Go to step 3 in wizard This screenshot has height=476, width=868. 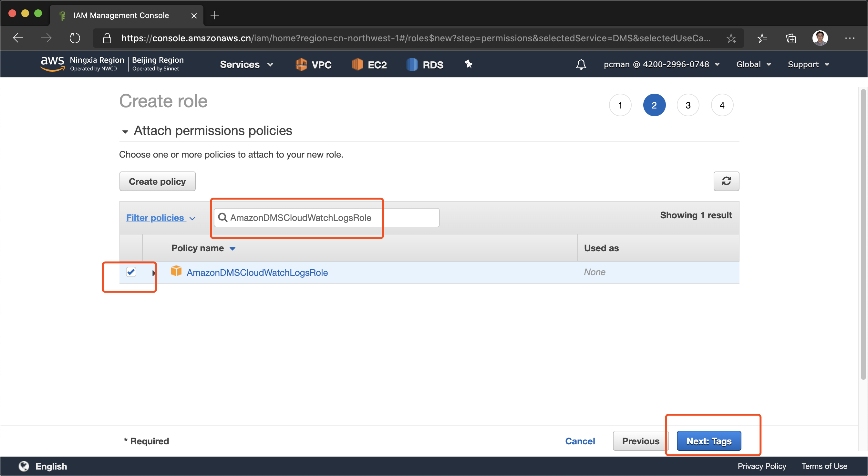(687, 105)
